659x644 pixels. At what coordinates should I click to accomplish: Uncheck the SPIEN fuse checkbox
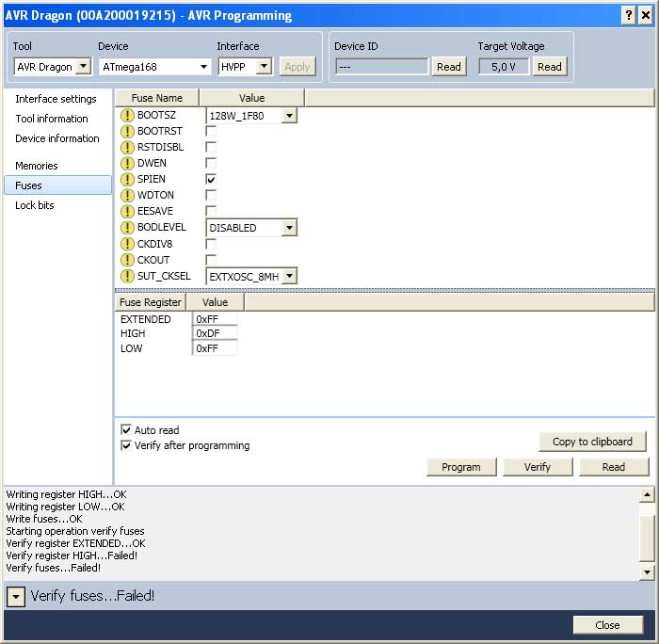pyautogui.click(x=211, y=179)
